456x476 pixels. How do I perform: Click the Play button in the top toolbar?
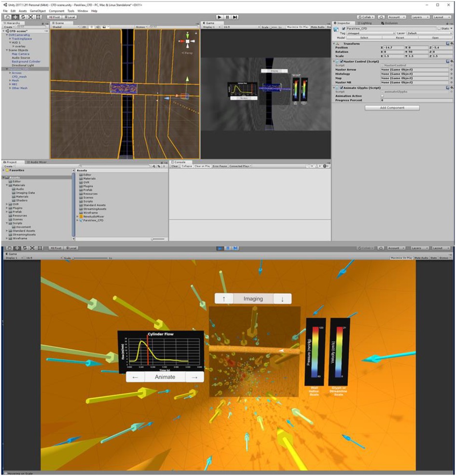pyautogui.click(x=220, y=17)
